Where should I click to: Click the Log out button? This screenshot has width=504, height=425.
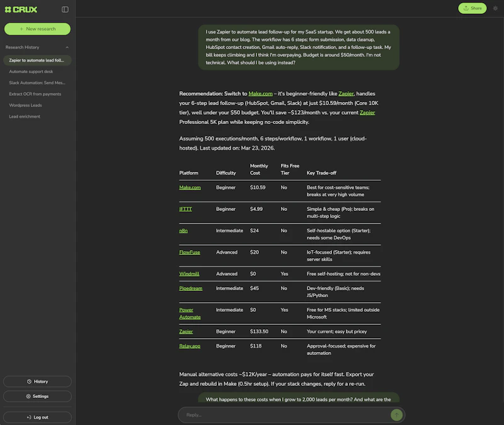(37, 417)
